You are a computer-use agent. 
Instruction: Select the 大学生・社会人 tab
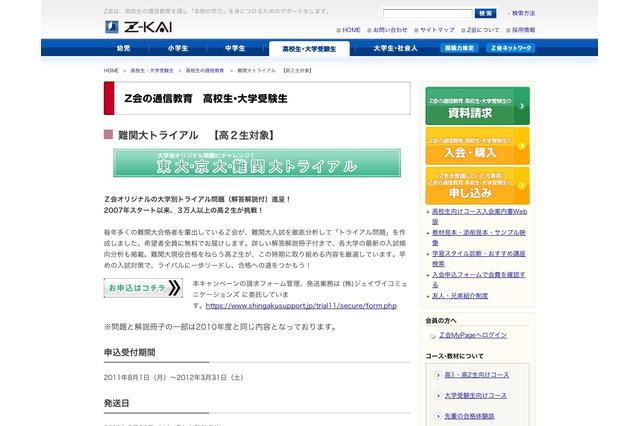coord(395,48)
